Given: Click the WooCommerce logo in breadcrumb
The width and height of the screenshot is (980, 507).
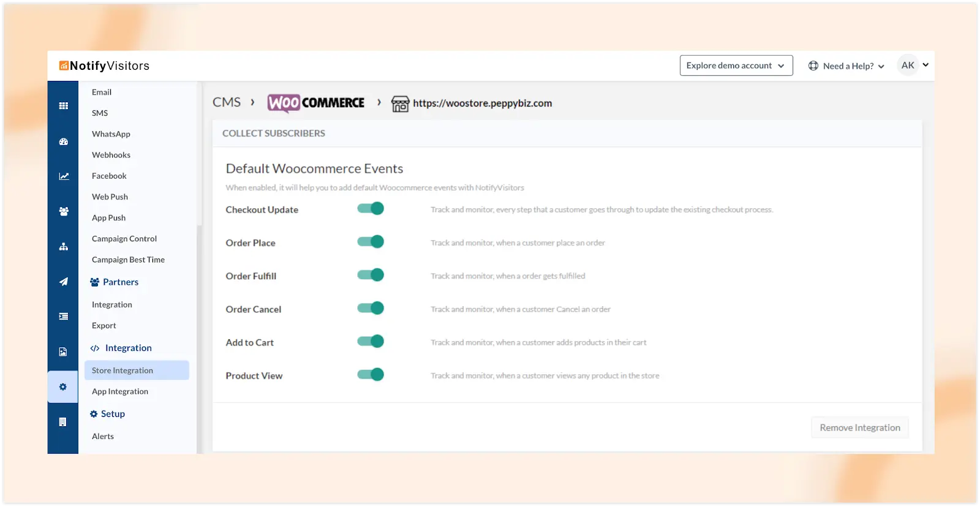Looking at the screenshot, I should coord(316,103).
